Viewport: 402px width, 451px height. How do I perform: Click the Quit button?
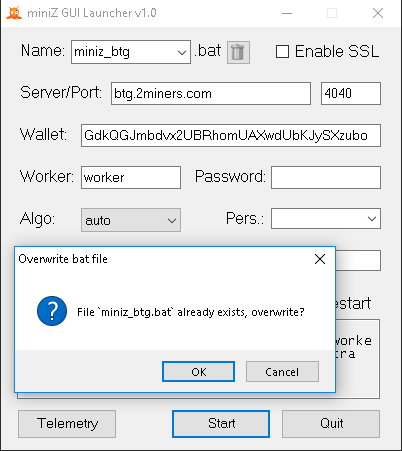(x=331, y=424)
